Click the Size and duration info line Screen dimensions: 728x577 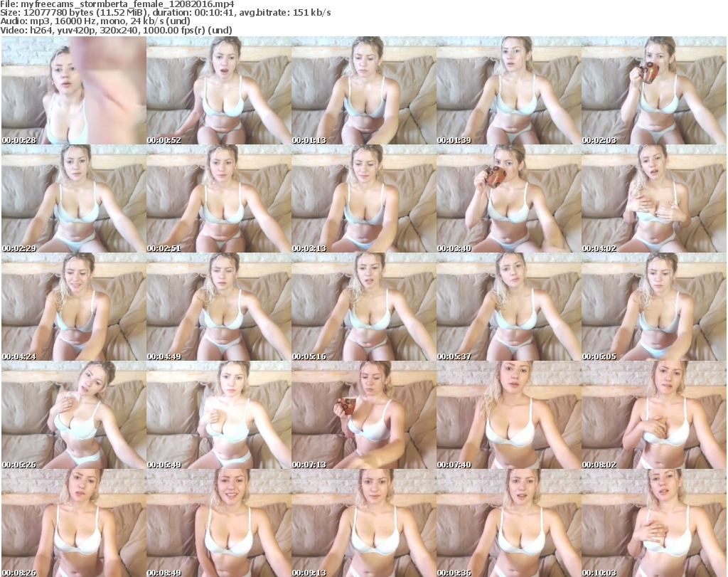click(165, 13)
